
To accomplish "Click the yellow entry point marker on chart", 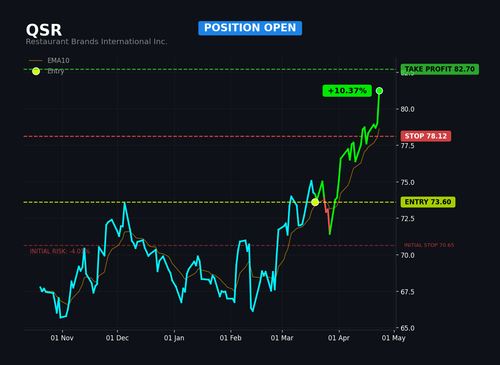I will pyautogui.click(x=315, y=202).
